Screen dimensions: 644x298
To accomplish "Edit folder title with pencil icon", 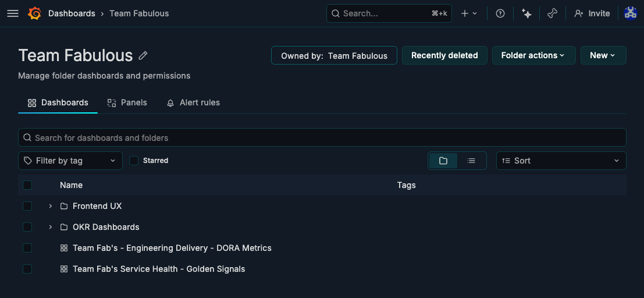I will pos(143,56).
